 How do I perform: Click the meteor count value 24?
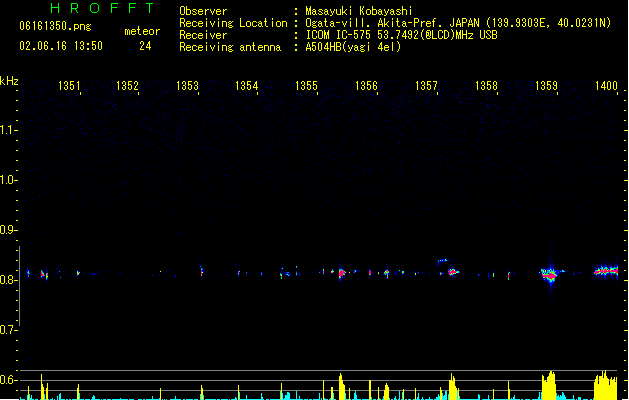(145, 46)
